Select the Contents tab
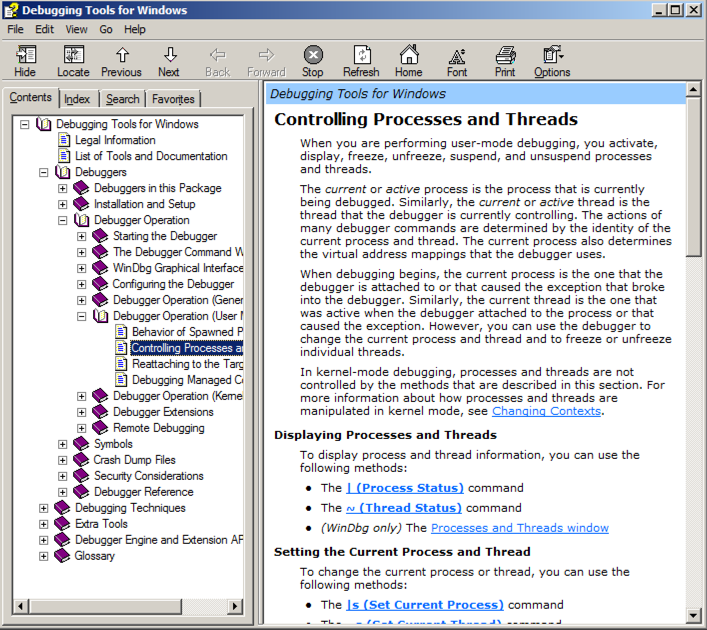Screen dimensions: 707x630 pos(31,97)
